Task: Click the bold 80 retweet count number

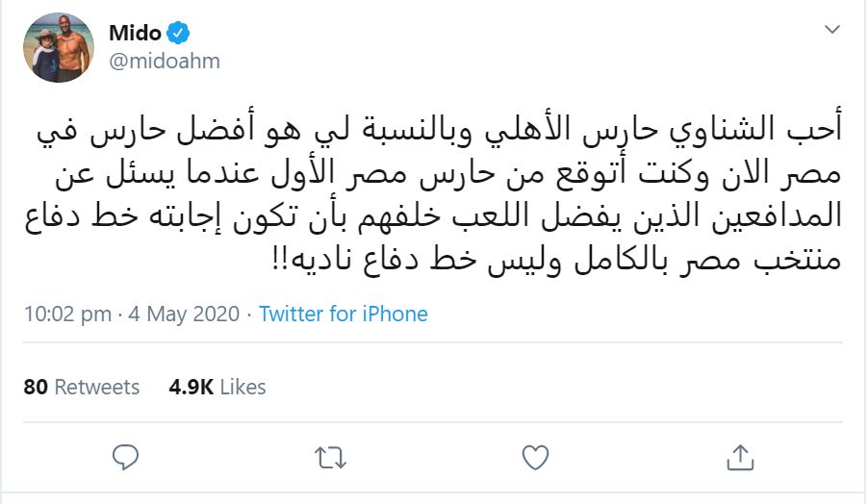Action: tap(36, 387)
